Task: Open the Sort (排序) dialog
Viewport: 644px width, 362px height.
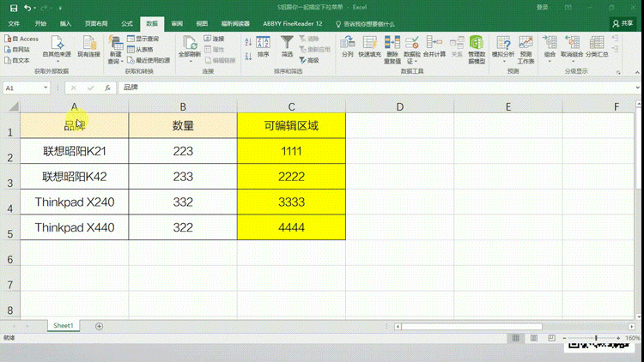Action: [x=263, y=46]
